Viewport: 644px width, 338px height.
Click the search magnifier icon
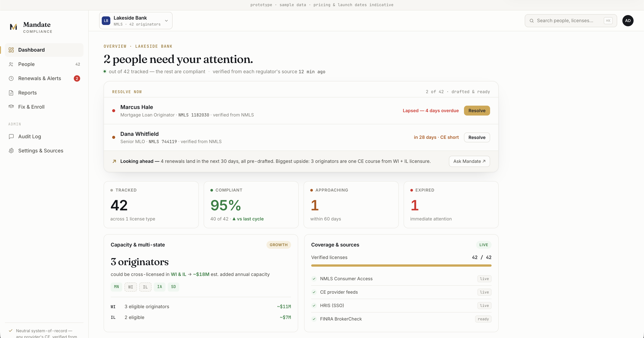click(x=531, y=21)
